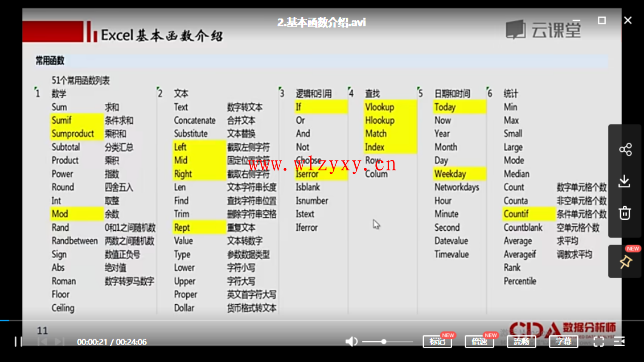The height and width of the screenshot is (362, 644).
Task: Click the Countblank function name
Action: pyautogui.click(x=523, y=228)
